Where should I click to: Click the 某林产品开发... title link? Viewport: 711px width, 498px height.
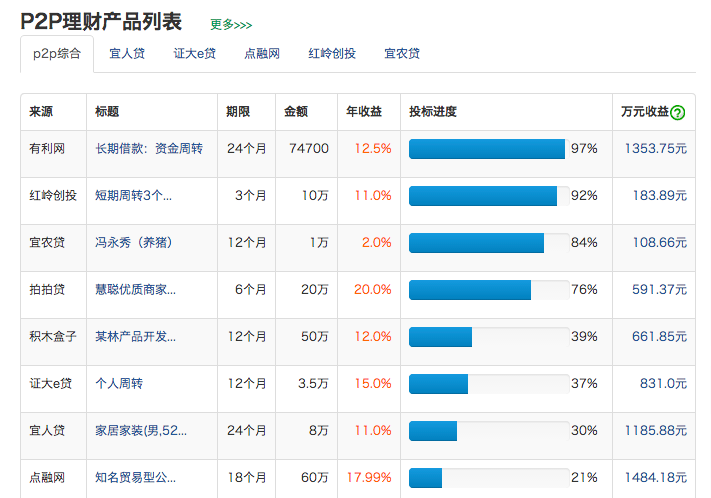[135, 337]
